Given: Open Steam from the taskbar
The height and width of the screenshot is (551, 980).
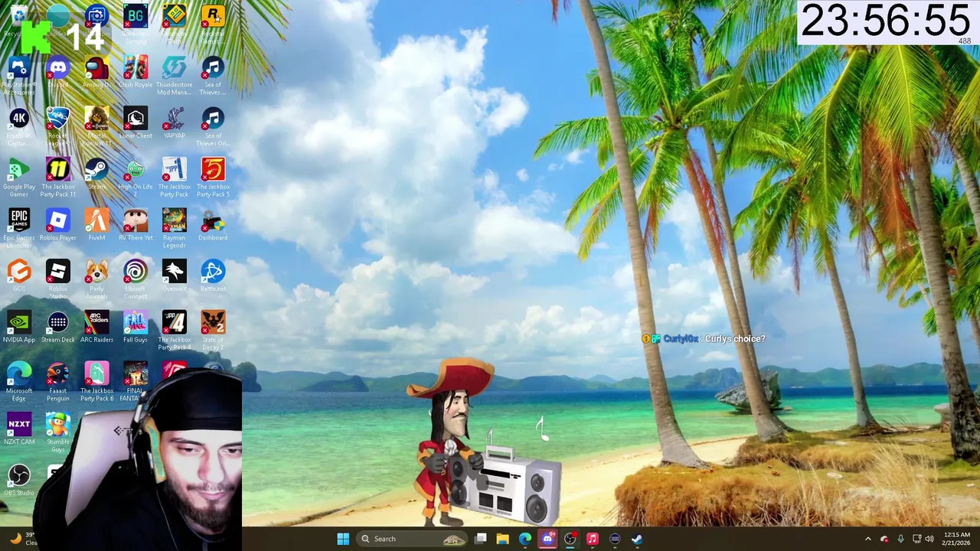Looking at the screenshot, I should (637, 539).
